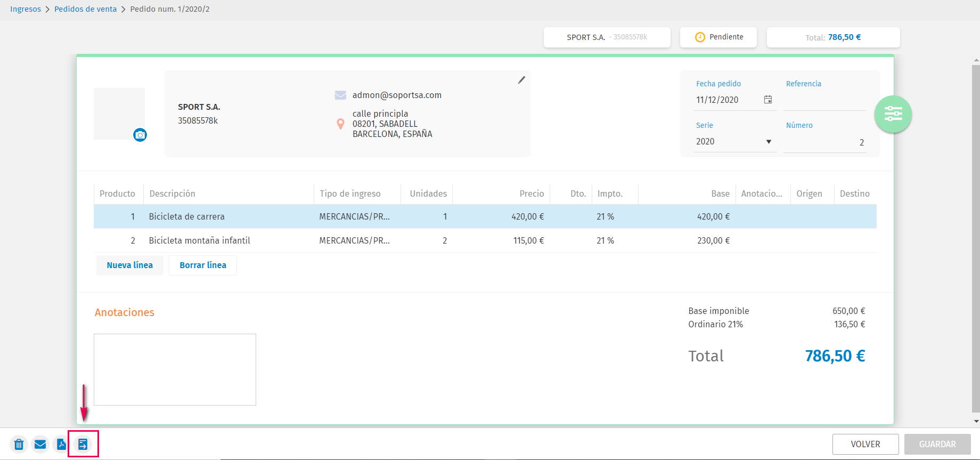This screenshot has height=460, width=980.
Task: Select the Bicicleta montaña infantil row
Action: 485,240
